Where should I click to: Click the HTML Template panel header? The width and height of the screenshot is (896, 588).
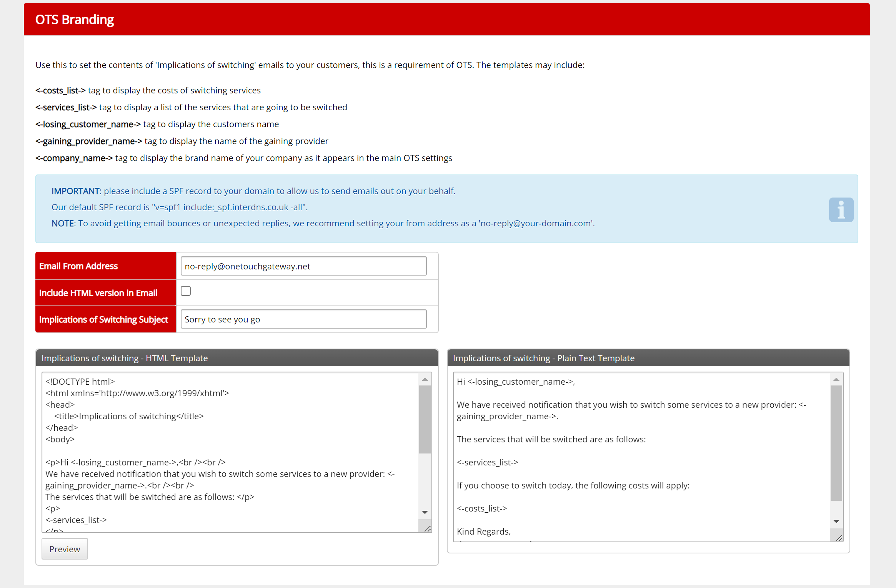point(237,358)
